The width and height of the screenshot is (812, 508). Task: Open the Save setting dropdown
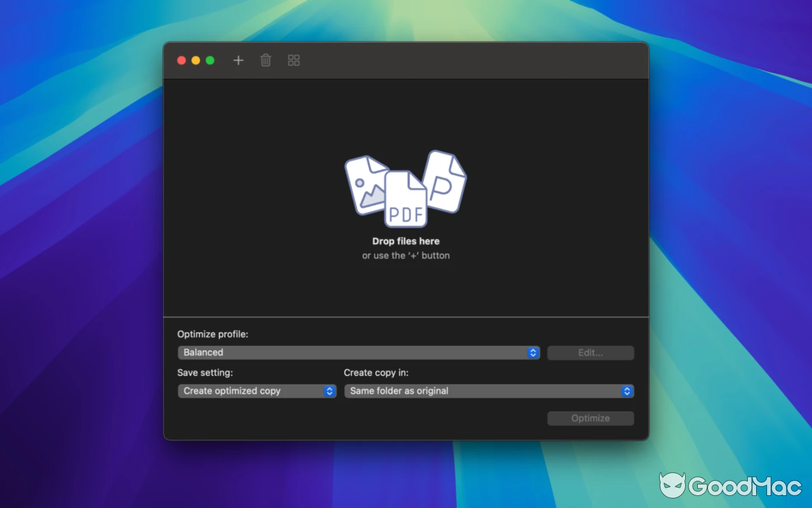point(256,391)
